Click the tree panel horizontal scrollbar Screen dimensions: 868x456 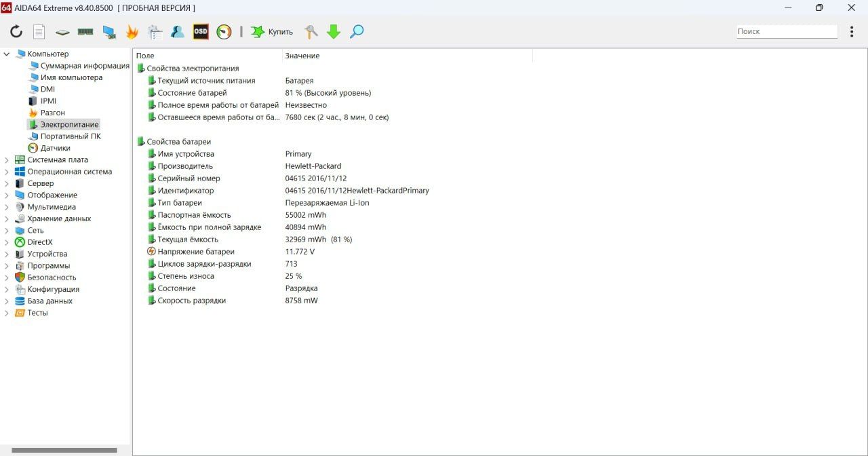(x=64, y=451)
